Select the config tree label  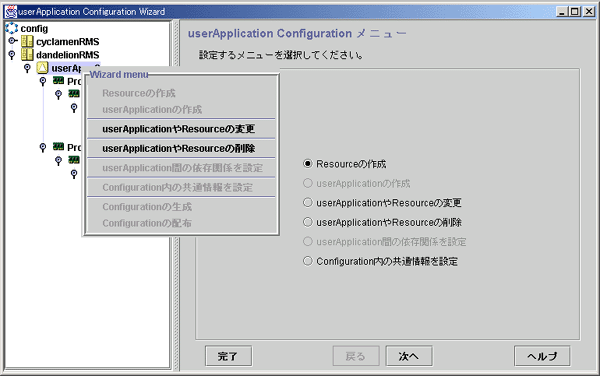pos(34,29)
